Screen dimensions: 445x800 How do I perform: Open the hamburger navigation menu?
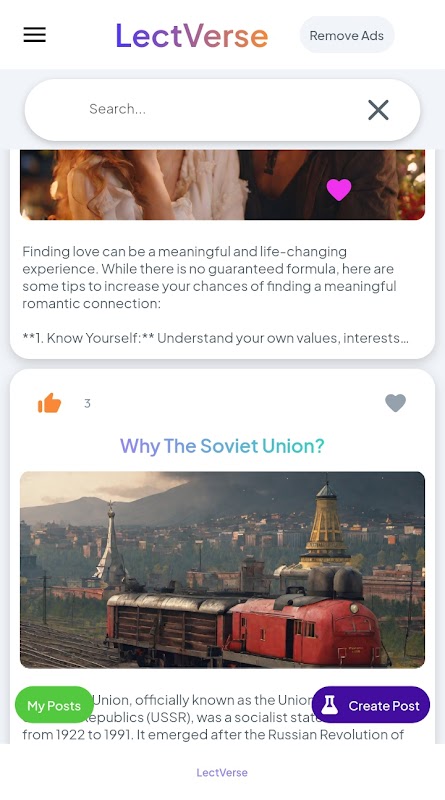(x=35, y=35)
